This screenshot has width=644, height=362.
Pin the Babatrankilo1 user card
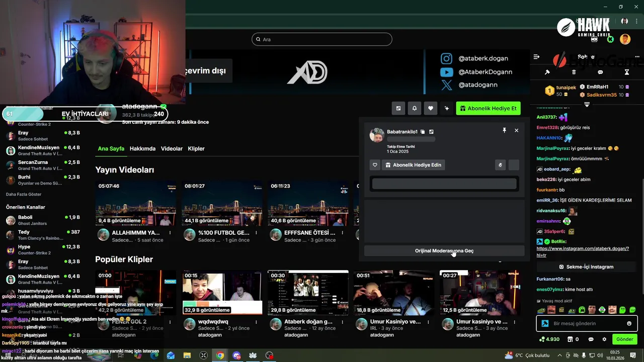[504, 130]
